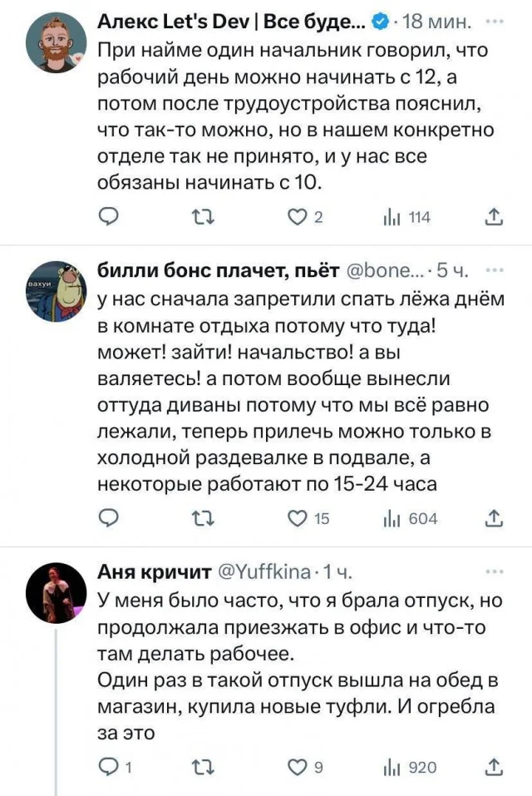View analytics showing 114 views
Image resolution: width=532 pixels, height=796 pixels.
(406, 217)
